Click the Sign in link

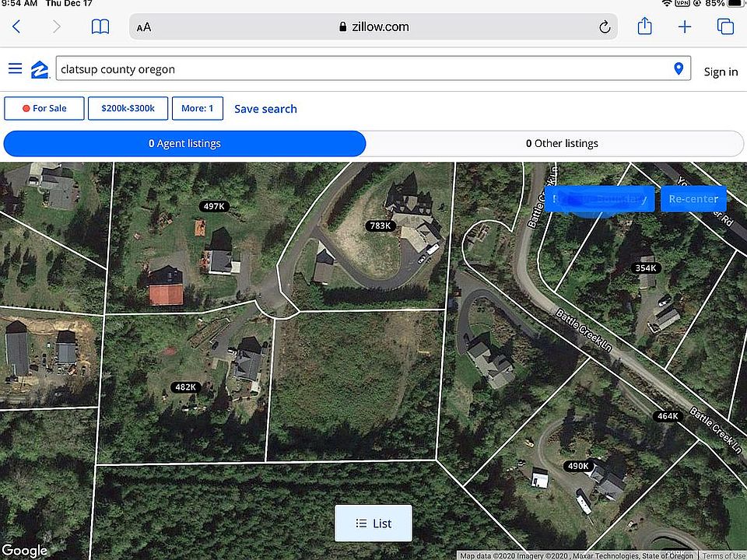(x=721, y=72)
